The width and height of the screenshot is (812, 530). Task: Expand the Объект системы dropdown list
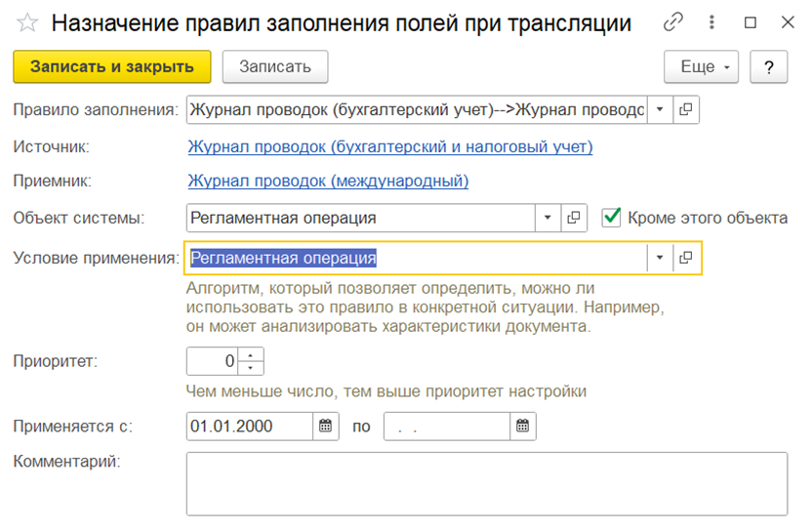tap(548, 218)
